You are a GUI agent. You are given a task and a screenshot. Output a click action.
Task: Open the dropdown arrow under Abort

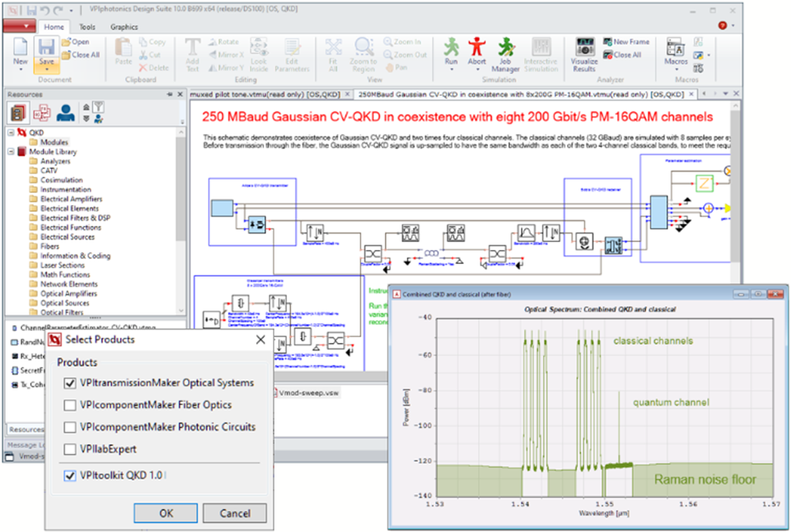pos(476,69)
